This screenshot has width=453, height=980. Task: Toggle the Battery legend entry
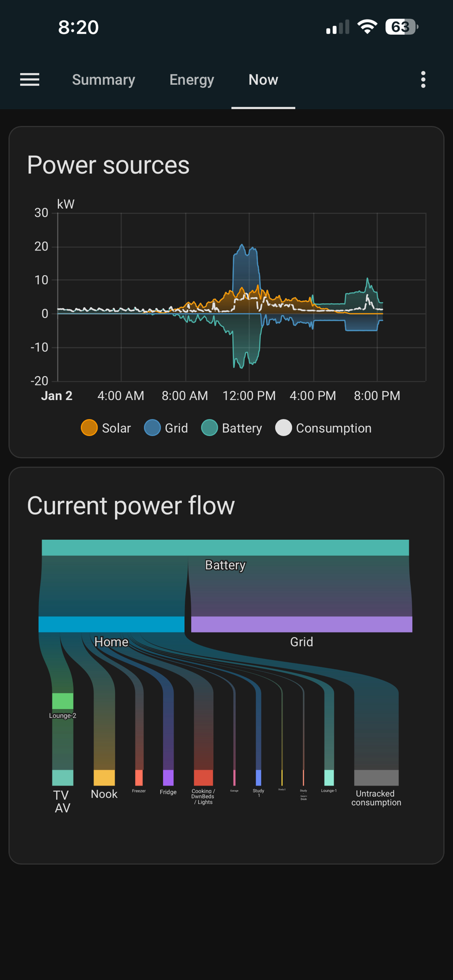tap(232, 428)
